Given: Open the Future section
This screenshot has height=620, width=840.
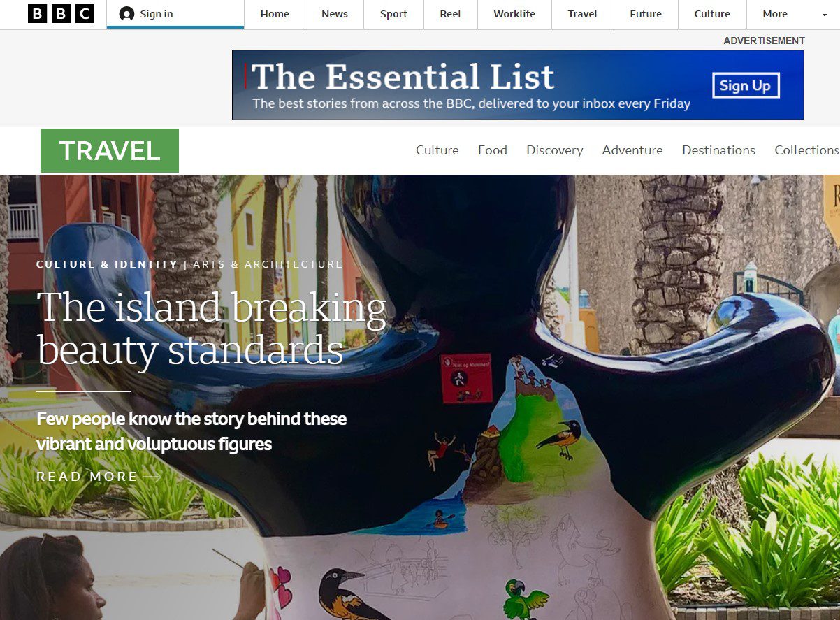Looking at the screenshot, I should coord(646,14).
